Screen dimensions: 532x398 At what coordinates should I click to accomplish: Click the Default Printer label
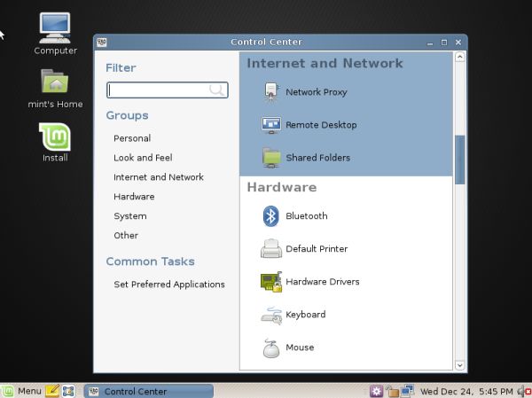click(x=317, y=249)
